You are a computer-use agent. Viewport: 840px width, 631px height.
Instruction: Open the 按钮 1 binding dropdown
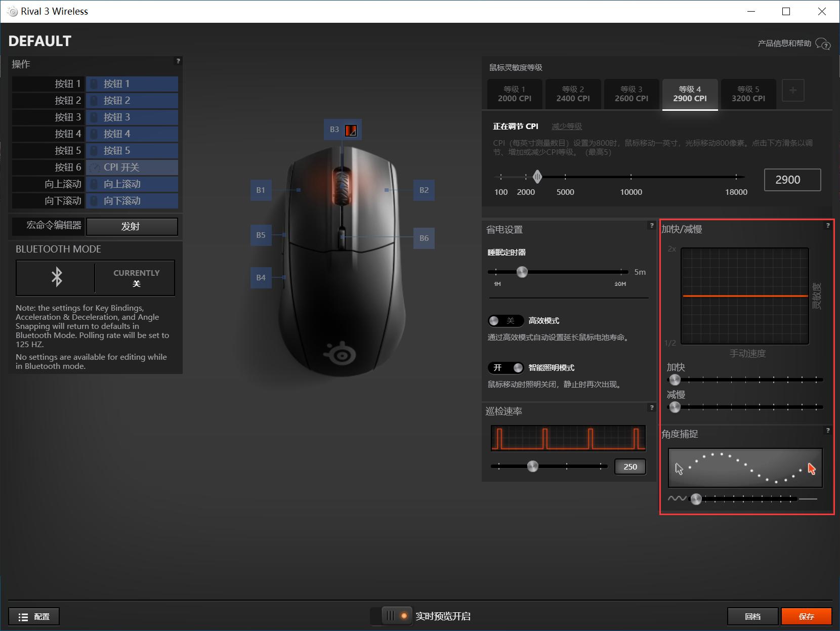coord(132,84)
